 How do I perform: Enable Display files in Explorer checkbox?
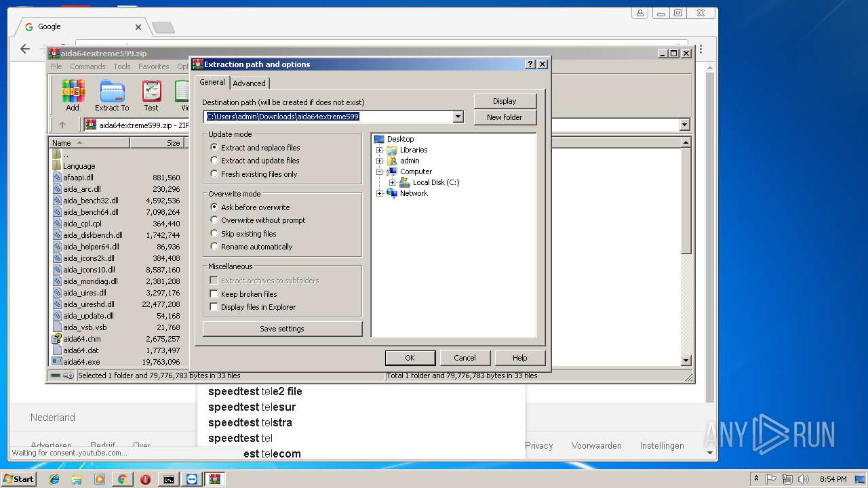pyautogui.click(x=214, y=306)
